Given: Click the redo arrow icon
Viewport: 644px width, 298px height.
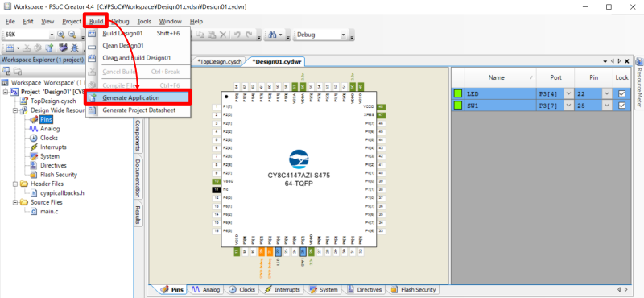Looking at the screenshot, I should pyautogui.click(x=249, y=35).
